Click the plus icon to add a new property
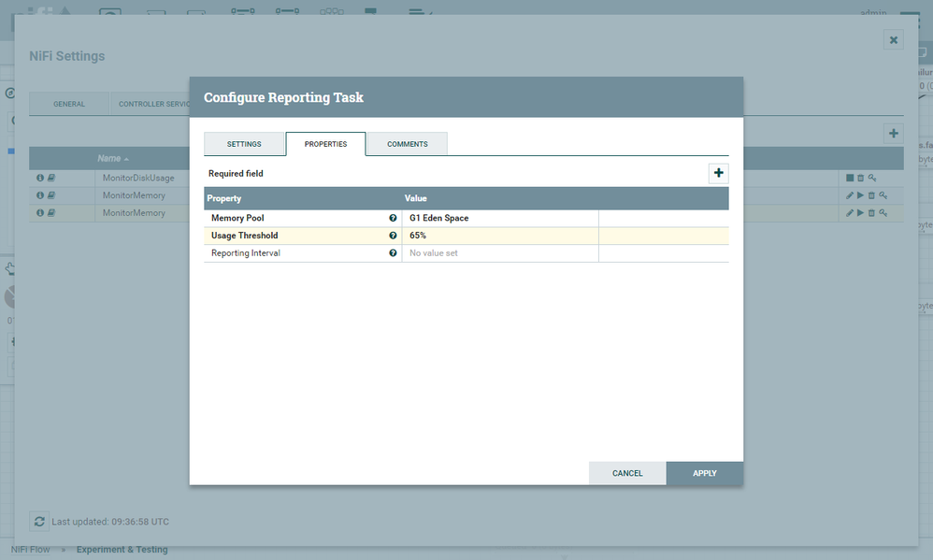The height and width of the screenshot is (560, 933). (x=718, y=173)
